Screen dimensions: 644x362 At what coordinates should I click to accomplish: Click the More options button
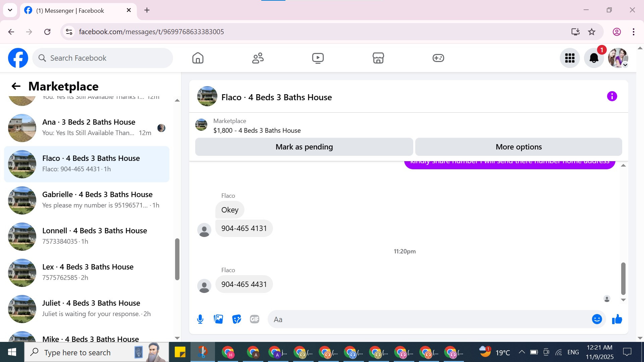(518, 147)
